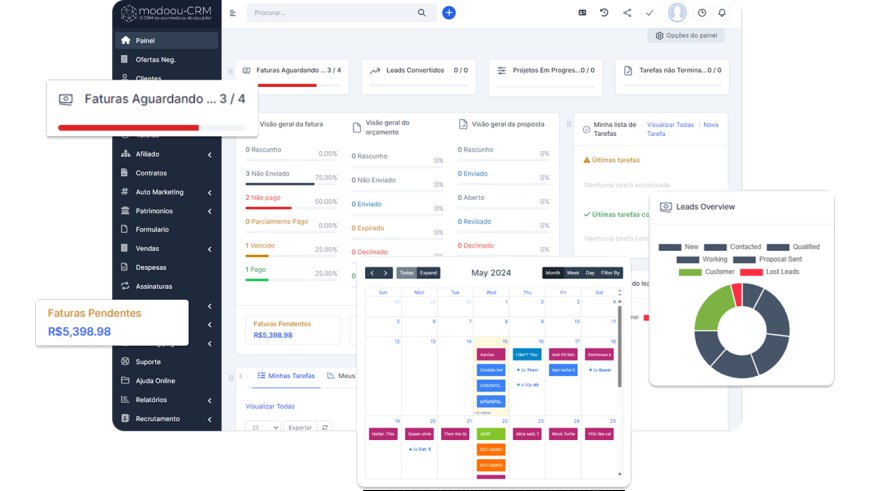The image size is (870, 491).
Task: Click the refresh icon next to Exportar
Action: coord(325,427)
